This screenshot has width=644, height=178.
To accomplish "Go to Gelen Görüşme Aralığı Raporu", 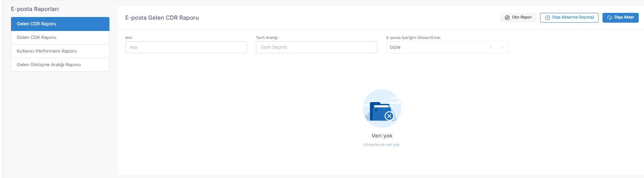I will coord(60,65).
